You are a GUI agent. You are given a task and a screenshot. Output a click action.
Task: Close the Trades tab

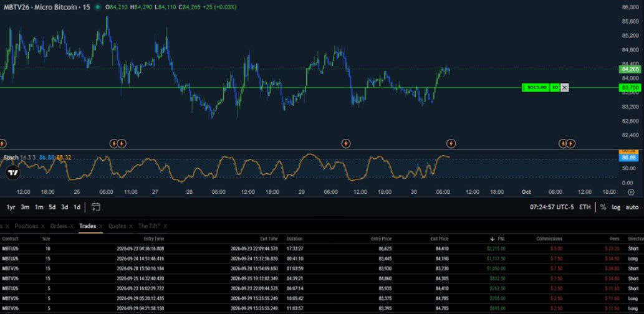(100, 226)
